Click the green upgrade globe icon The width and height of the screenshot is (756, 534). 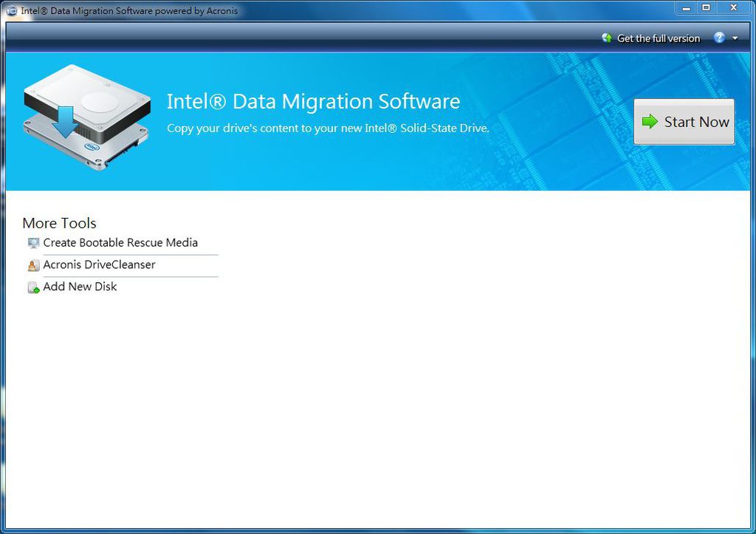click(607, 38)
